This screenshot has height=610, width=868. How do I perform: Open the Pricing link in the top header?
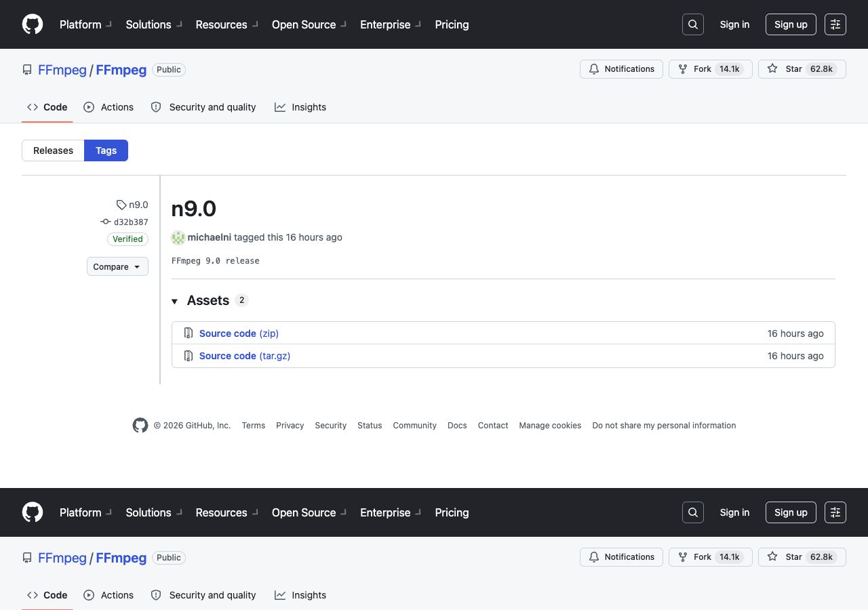pyautogui.click(x=452, y=24)
